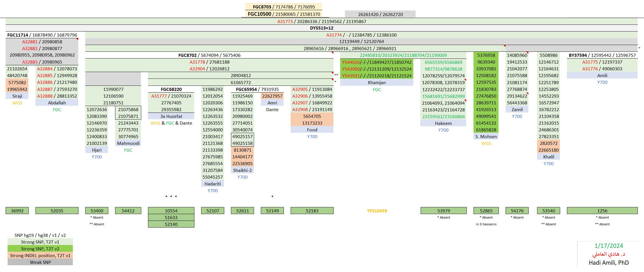The image size is (644, 272).
Task: Click the Strong SNP, T2T v2 legend swatch
Action: click(x=40, y=249)
